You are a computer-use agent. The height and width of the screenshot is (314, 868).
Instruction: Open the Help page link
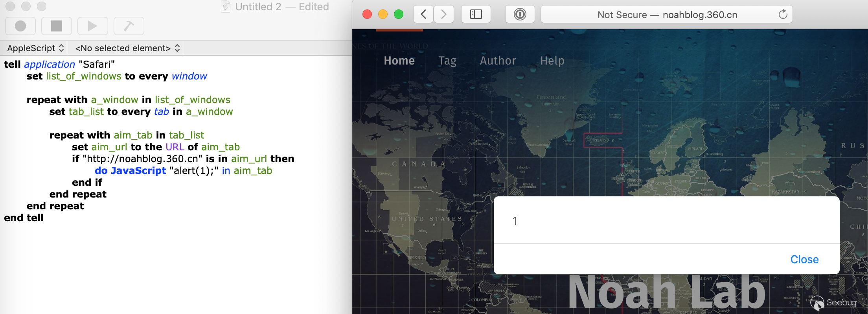[552, 61]
